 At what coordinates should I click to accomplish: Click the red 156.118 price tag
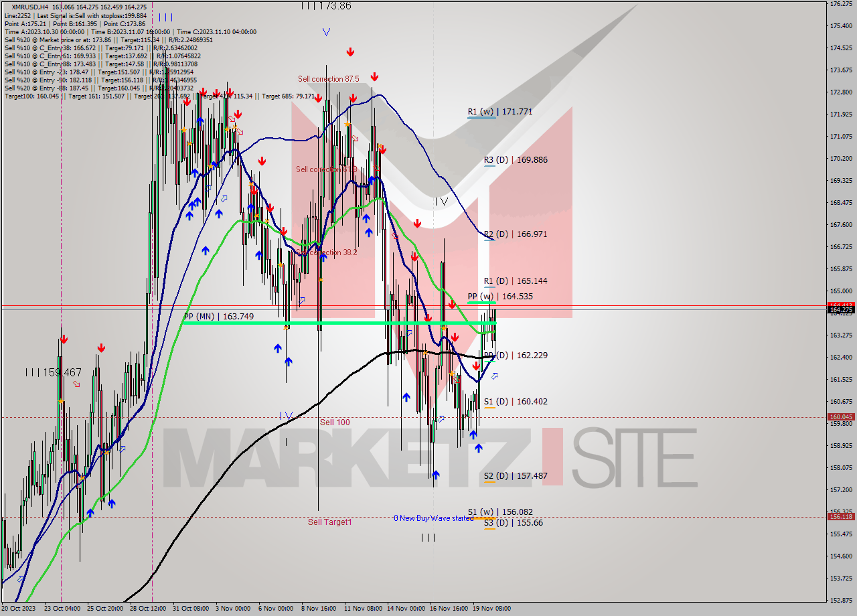[x=841, y=517]
